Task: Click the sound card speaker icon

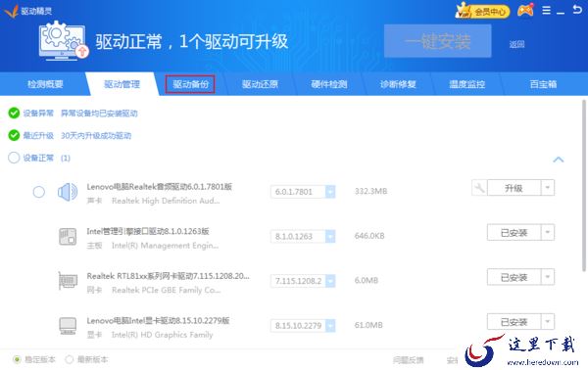Action: [x=68, y=192]
